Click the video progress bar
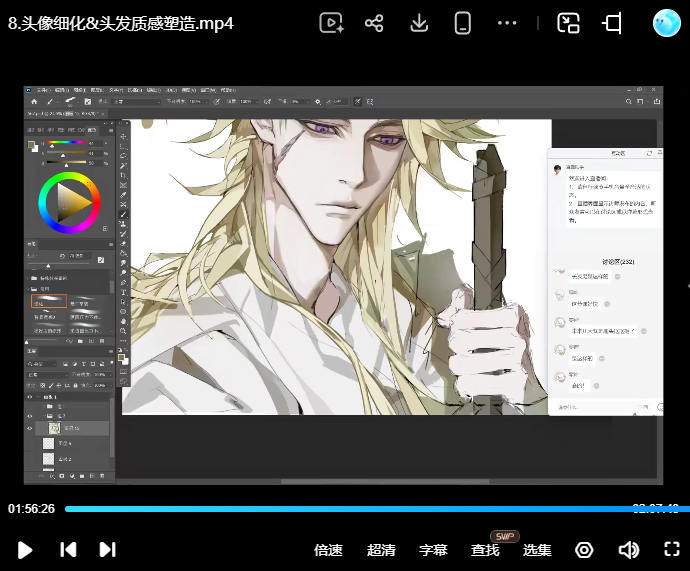 [x=378, y=509]
